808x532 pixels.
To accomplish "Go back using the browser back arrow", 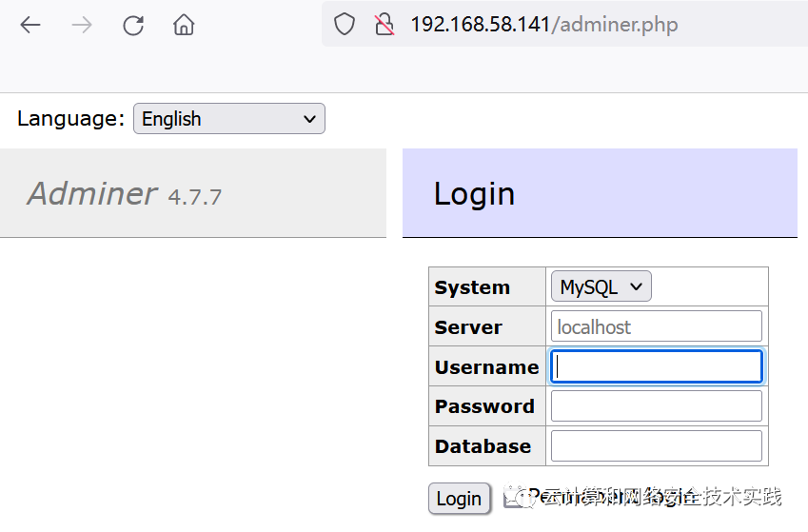I will [30, 25].
